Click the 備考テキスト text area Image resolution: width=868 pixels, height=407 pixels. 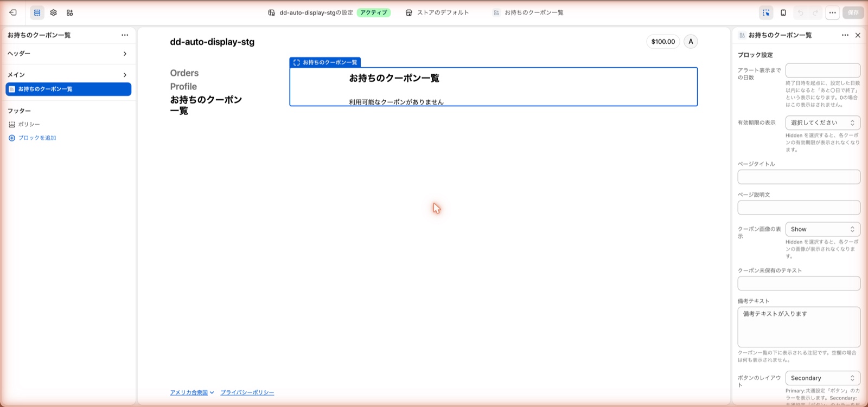pos(799,327)
